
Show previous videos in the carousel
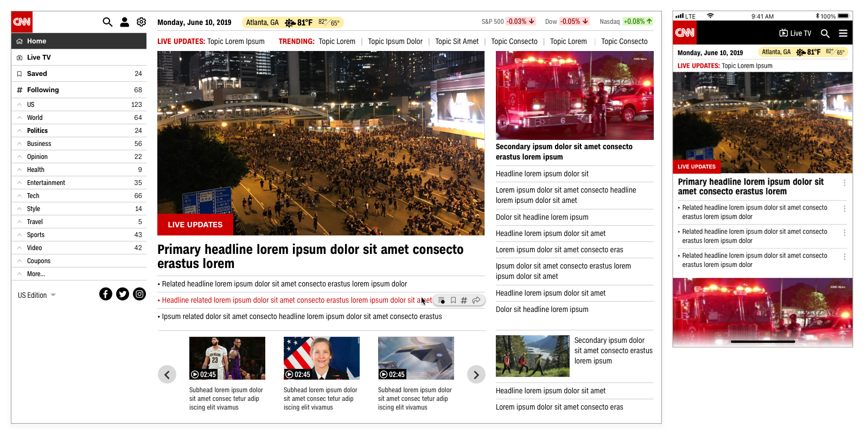(167, 374)
